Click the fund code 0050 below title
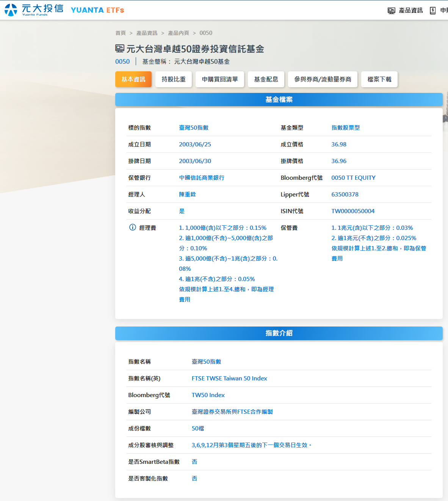This screenshot has width=448, height=501. tap(122, 61)
